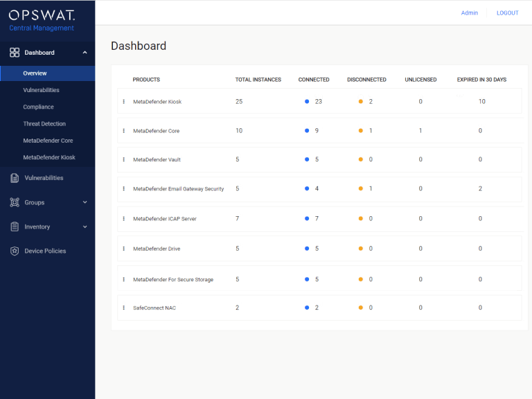The height and width of the screenshot is (399, 532).
Task: Click the blue connected dot in MetaDefender Core row
Action: pos(307,131)
